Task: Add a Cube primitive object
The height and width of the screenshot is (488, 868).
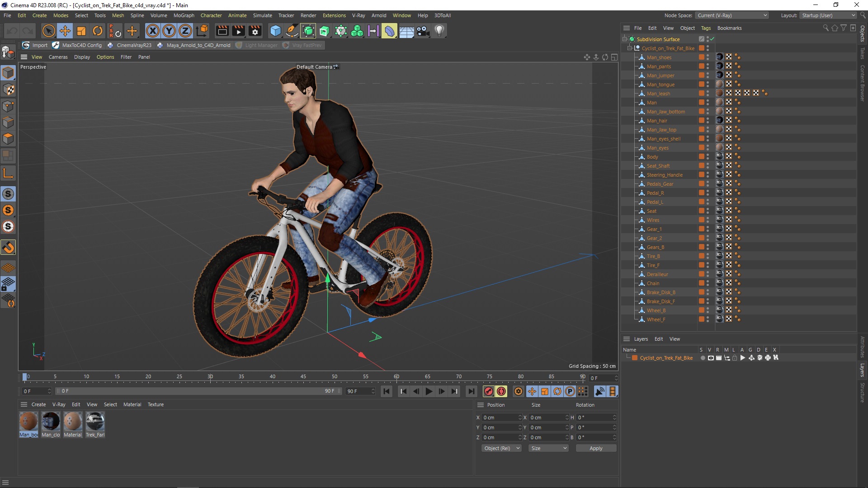Action: coord(275,31)
